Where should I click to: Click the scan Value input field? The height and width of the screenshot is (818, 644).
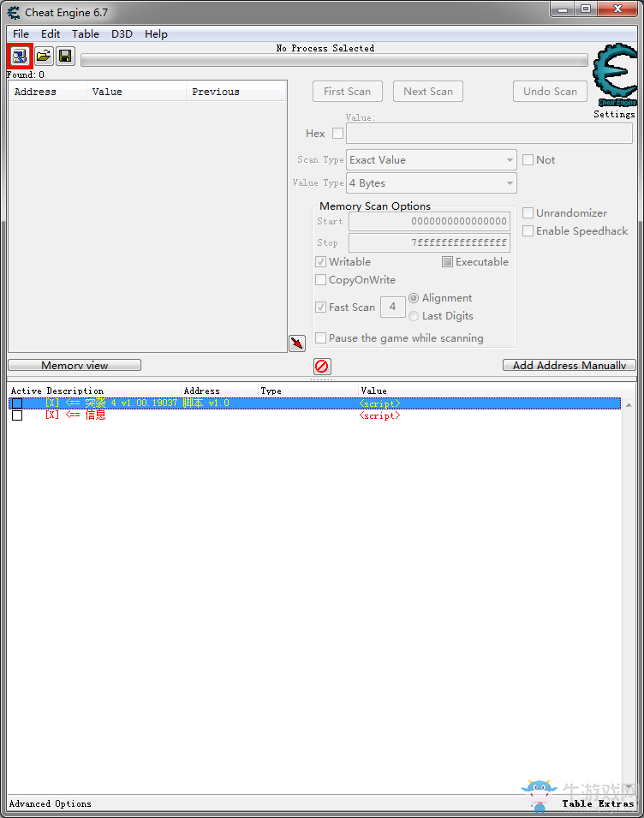[x=489, y=134]
